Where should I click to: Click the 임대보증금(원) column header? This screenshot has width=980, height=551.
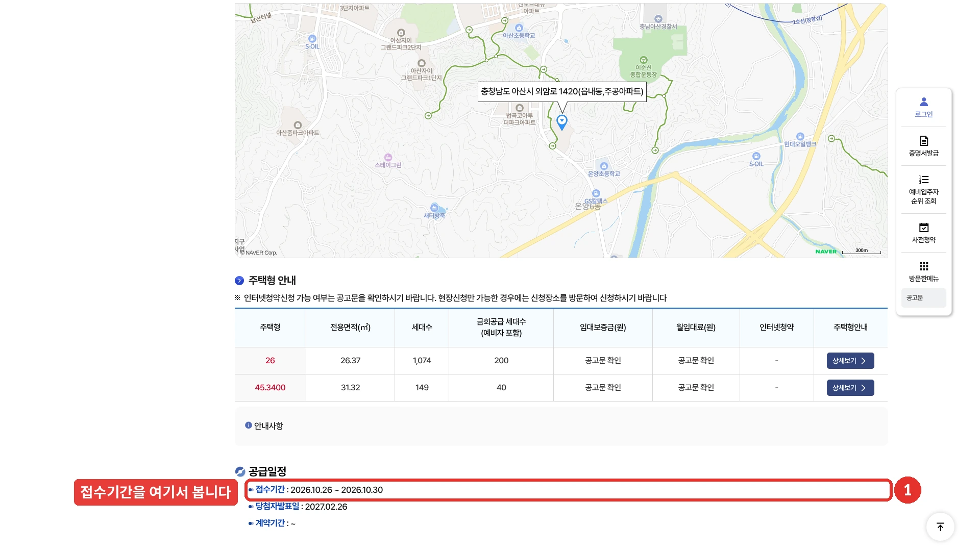603,328
